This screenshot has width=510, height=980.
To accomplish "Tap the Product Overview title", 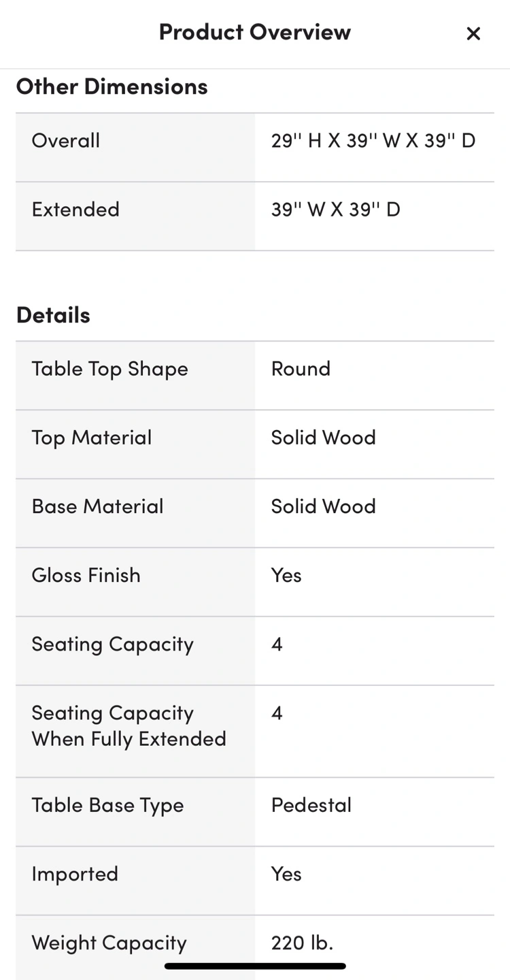I will click(255, 32).
